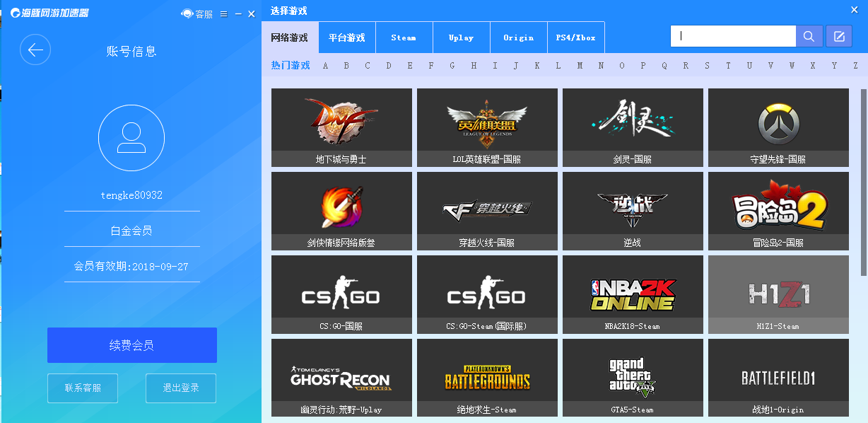Select the GTA5-Steam game tile

pyautogui.click(x=633, y=378)
